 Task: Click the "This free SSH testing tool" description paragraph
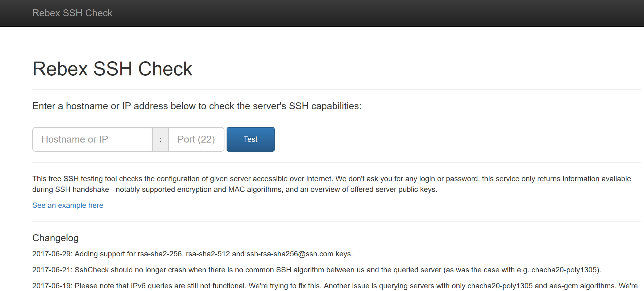point(331,179)
